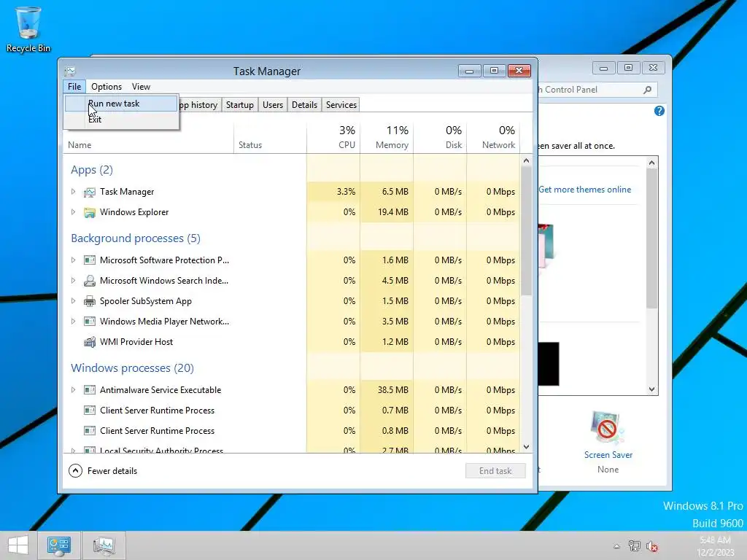Expand Windows Media Player Network row
Image resolution: width=747 pixels, height=560 pixels.
[x=73, y=322]
